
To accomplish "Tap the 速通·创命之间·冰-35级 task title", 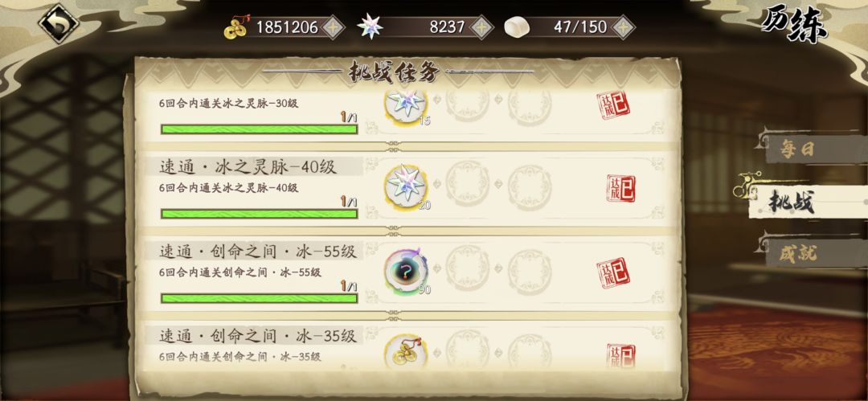I will [x=257, y=335].
